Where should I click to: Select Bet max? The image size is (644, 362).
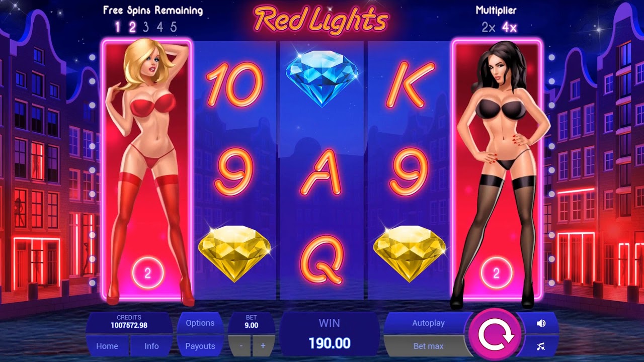[428, 346]
